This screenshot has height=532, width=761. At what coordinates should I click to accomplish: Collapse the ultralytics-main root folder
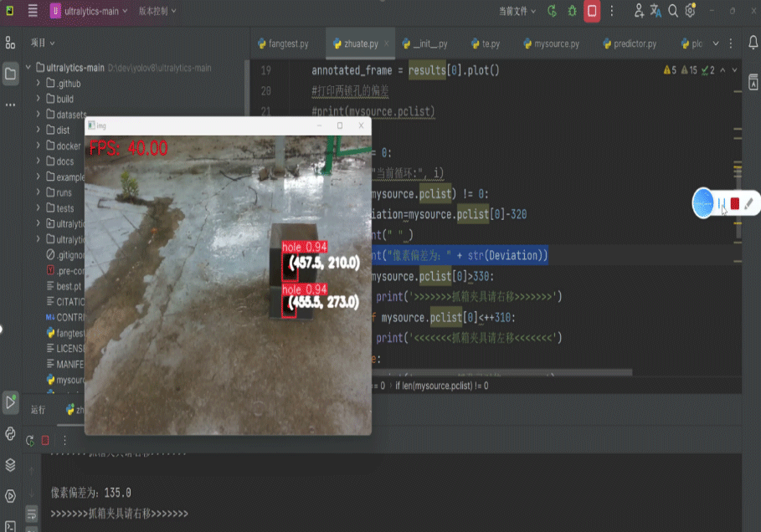[28, 68]
